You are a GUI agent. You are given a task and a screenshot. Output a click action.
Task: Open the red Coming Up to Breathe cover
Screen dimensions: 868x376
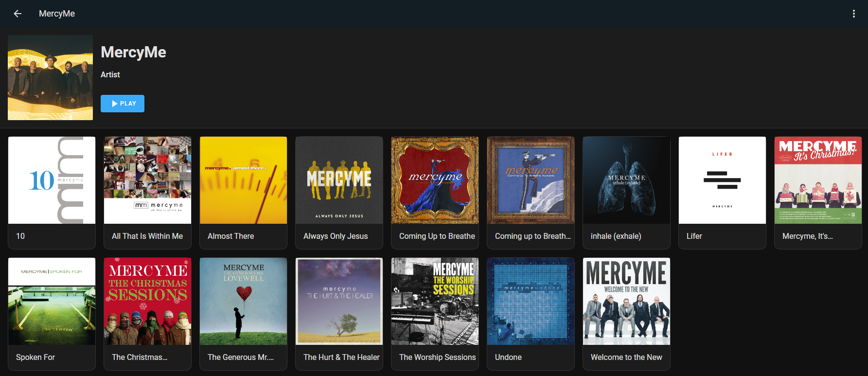(435, 180)
